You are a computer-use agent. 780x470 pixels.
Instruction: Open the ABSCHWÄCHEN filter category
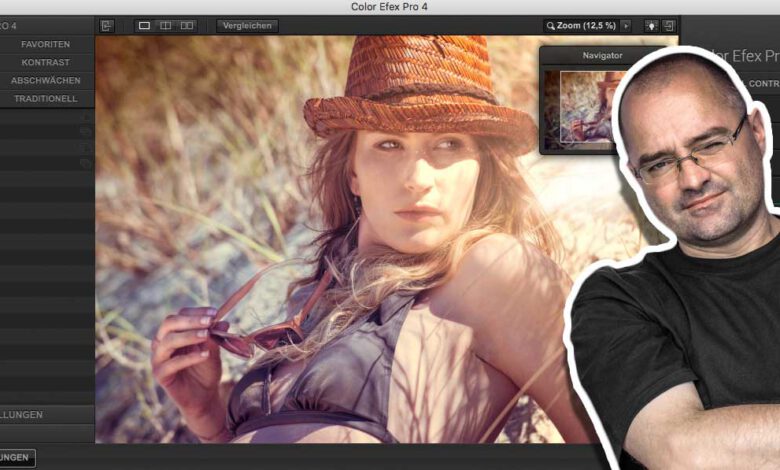coord(46,81)
